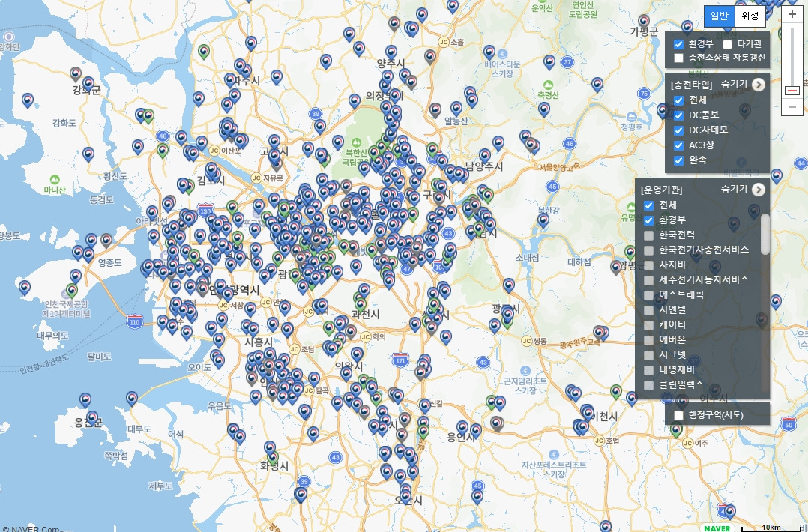
Task: Click the 강화군 map label
Action: 87,91
